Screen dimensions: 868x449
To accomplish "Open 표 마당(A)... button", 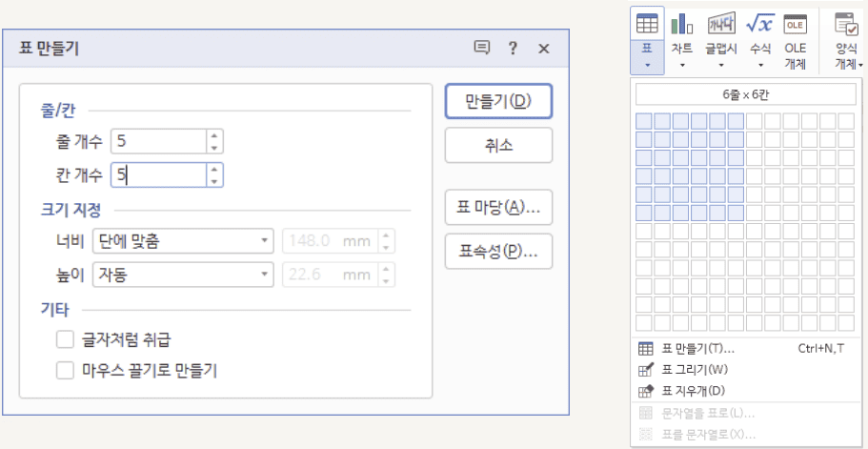I will coord(498,207).
